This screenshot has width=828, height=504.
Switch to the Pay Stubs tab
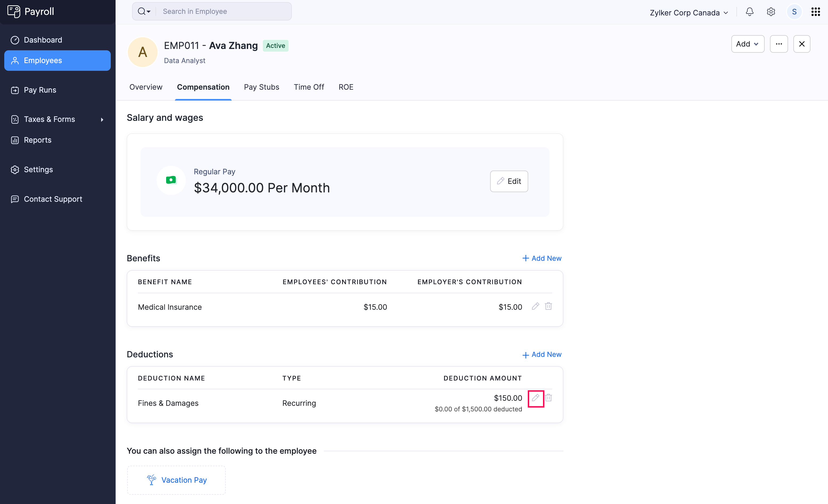(261, 87)
